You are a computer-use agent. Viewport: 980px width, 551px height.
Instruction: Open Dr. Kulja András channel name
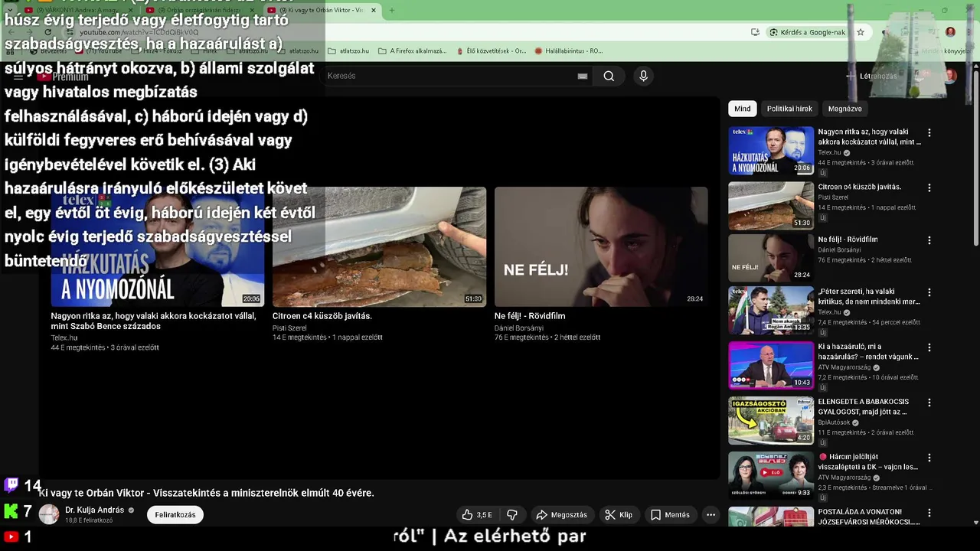click(x=94, y=510)
